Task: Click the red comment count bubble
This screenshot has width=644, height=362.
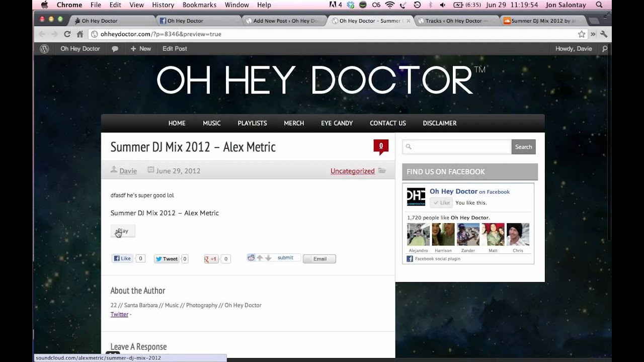Action: click(x=381, y=147)
